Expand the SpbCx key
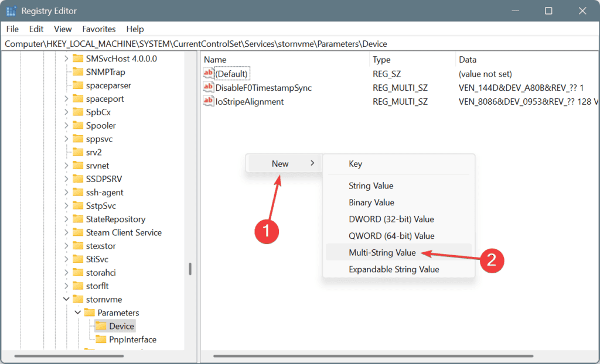Viewport: 600px width, 364px height. click(66, 112)
